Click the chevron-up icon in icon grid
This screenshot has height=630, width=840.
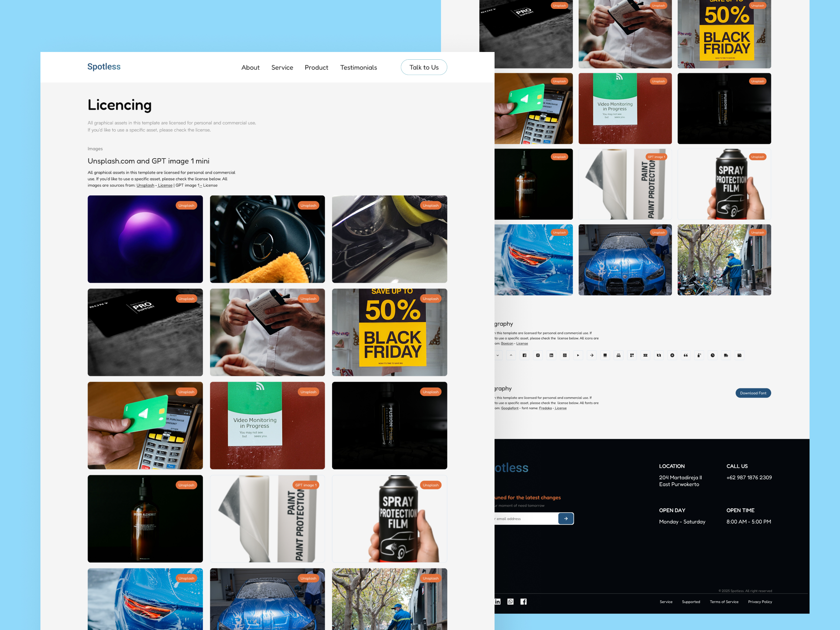click(511, 355)
